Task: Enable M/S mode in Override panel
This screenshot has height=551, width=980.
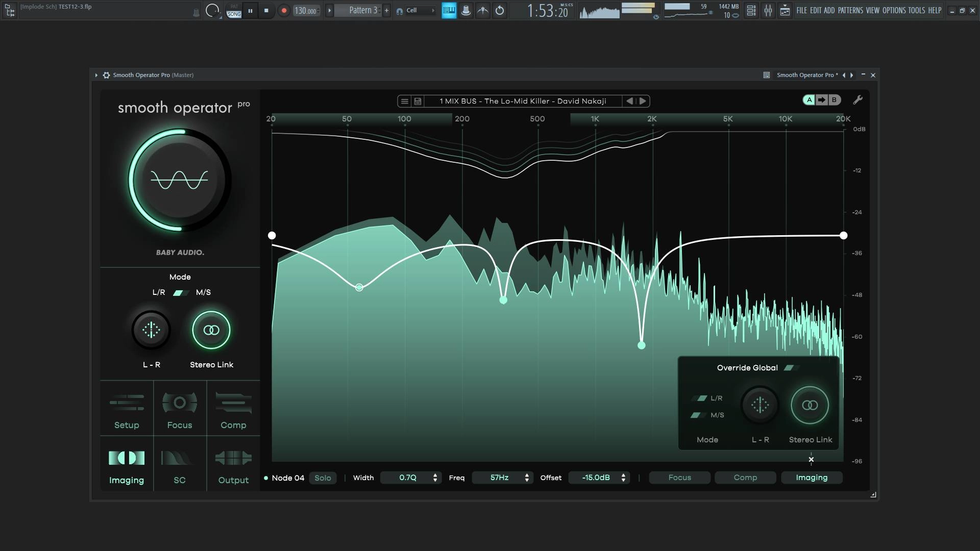Action: [698, 415]
